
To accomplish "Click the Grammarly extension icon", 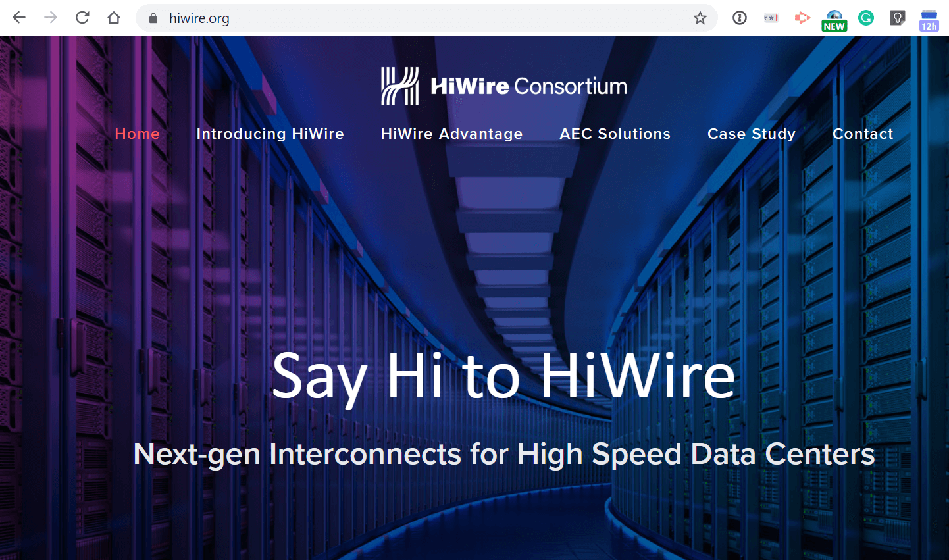I will (x=866, y=18).
